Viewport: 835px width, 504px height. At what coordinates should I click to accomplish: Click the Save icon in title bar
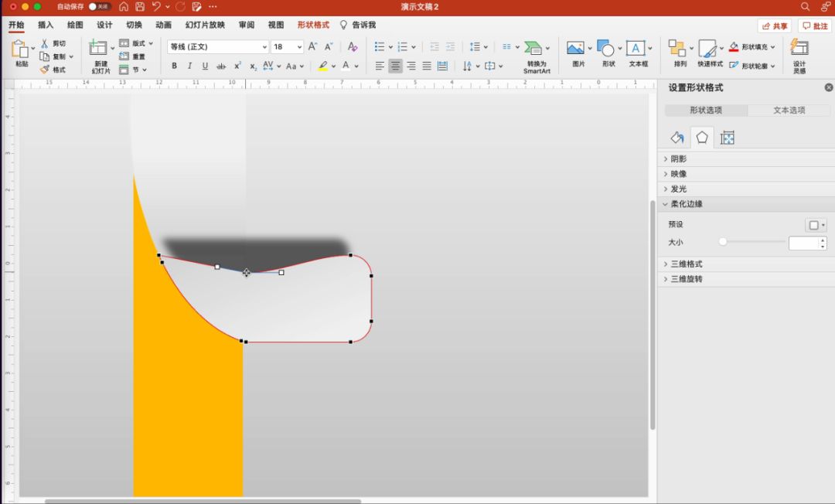pos(139,6)
